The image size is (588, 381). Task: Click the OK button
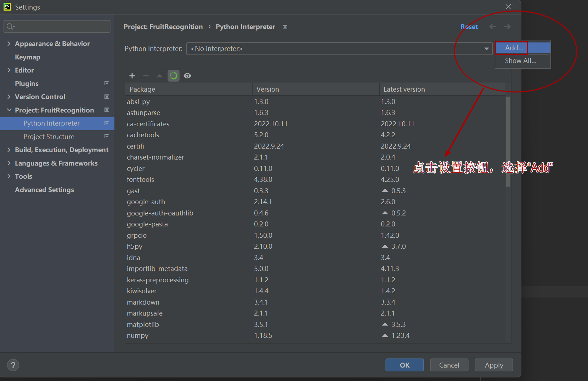(405, 365)
